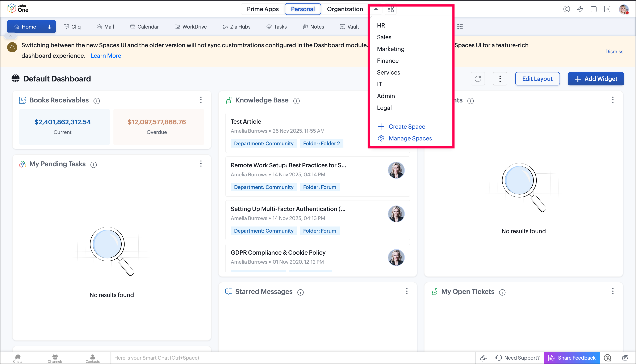Open the Notes tab

(313, 27)
